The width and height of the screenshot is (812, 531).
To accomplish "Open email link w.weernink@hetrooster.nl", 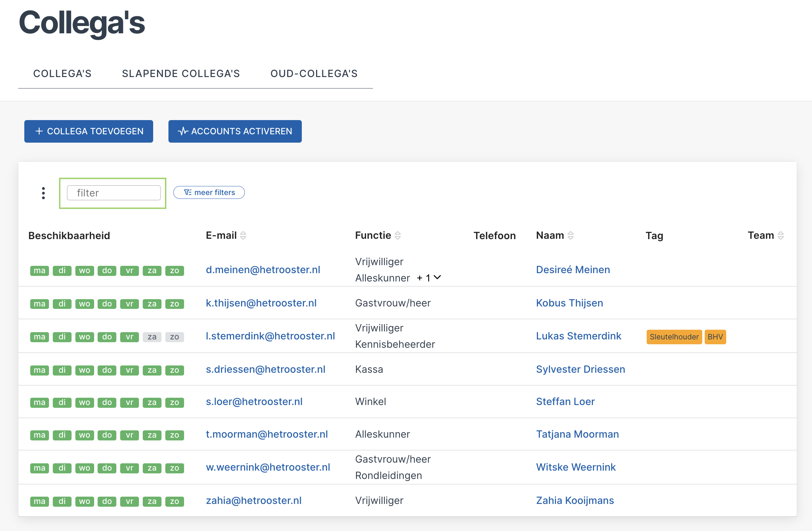I will click(x=268, y=467).
